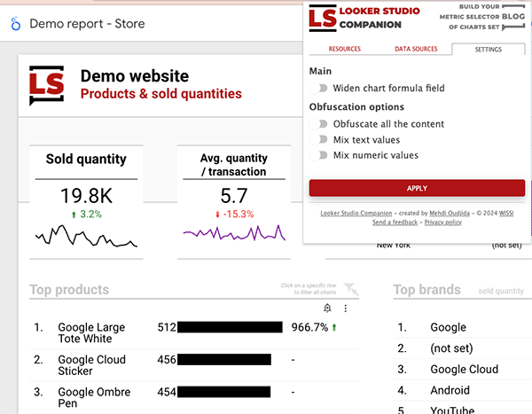532x414 pixels.
Task: Toggle the Mix numeric values switch
Action: (318, 155)
